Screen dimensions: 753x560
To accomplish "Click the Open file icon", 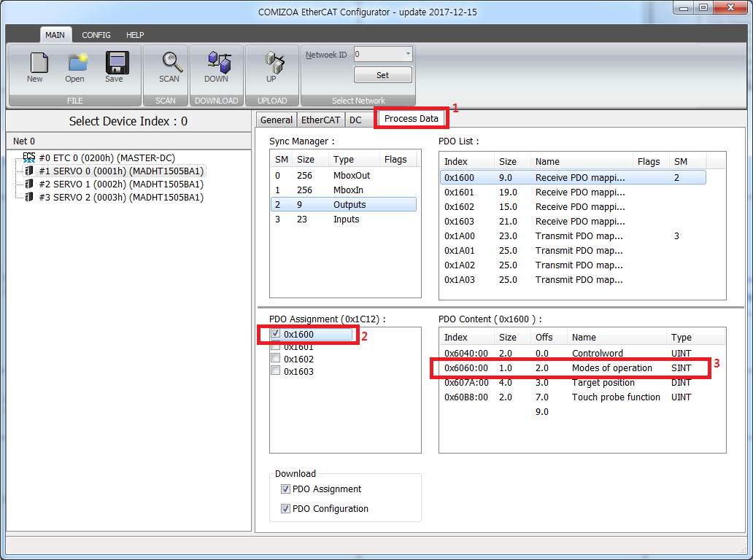I will pyautogui.click(x=75, y=63).
